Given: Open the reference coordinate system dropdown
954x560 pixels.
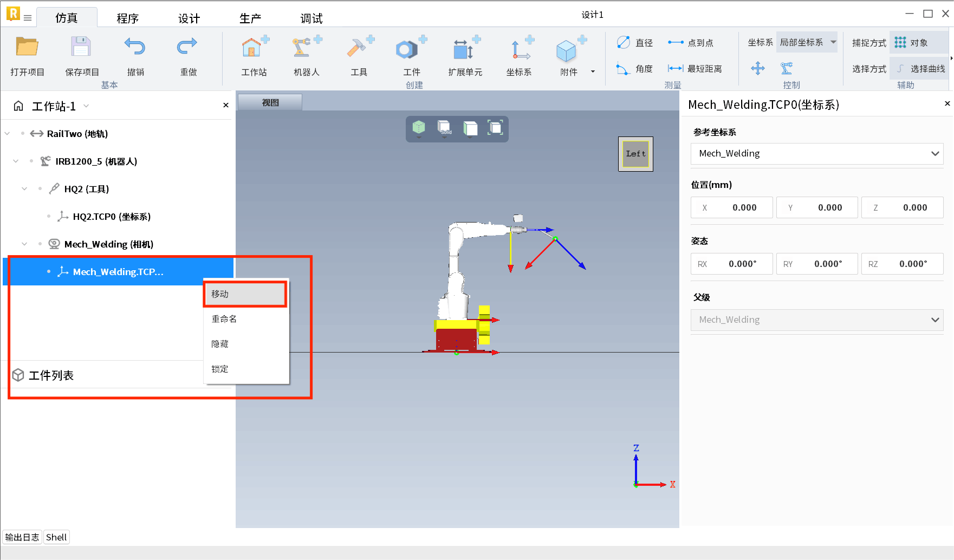Looking at the screenshot, I should coord(816,154).
